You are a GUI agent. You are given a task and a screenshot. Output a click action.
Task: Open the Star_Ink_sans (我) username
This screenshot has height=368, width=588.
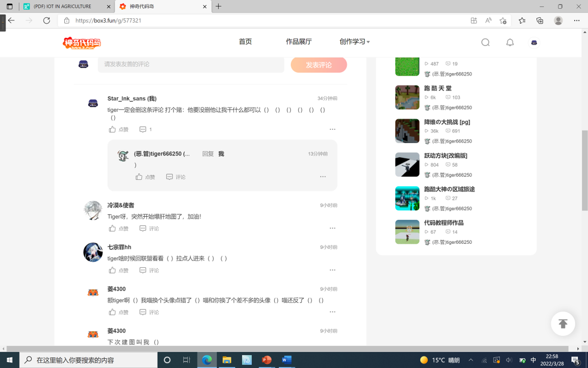(x=132, y=99)
